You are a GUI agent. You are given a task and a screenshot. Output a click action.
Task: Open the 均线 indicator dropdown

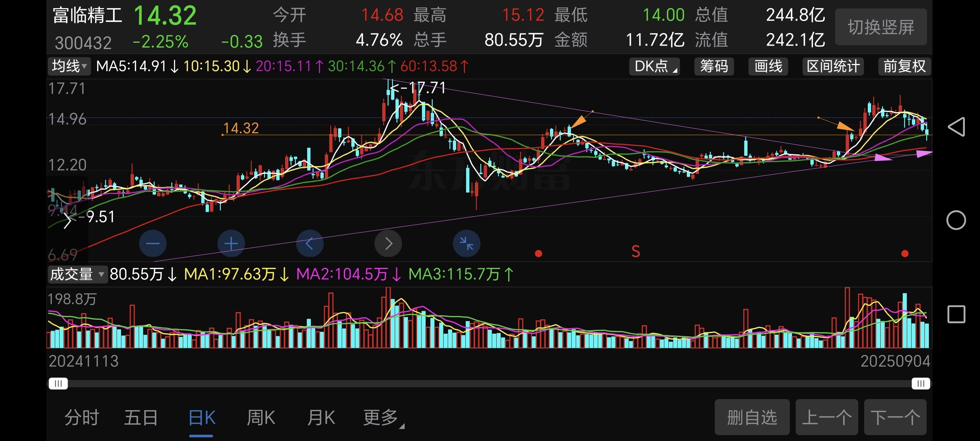tap(69, 66)
